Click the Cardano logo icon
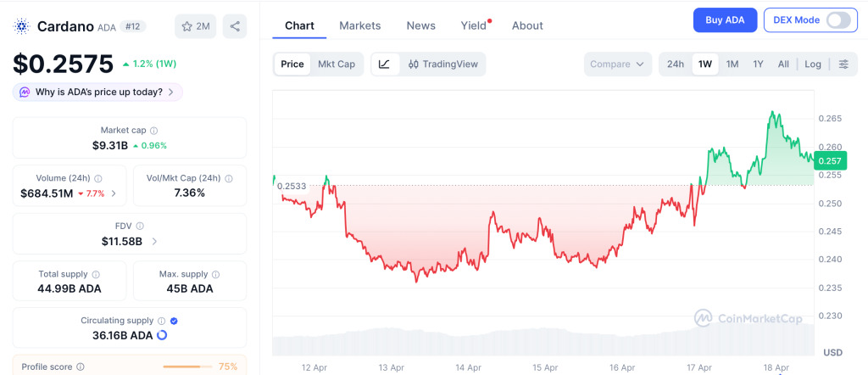Viewport: 868px width, 375px height. coord(21,26)
